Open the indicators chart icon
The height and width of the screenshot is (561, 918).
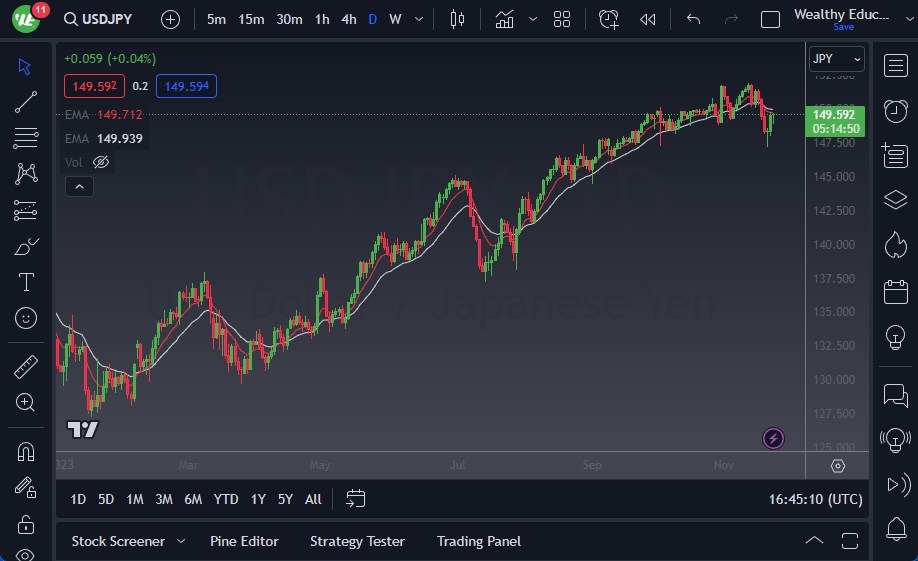pos(504,19)
